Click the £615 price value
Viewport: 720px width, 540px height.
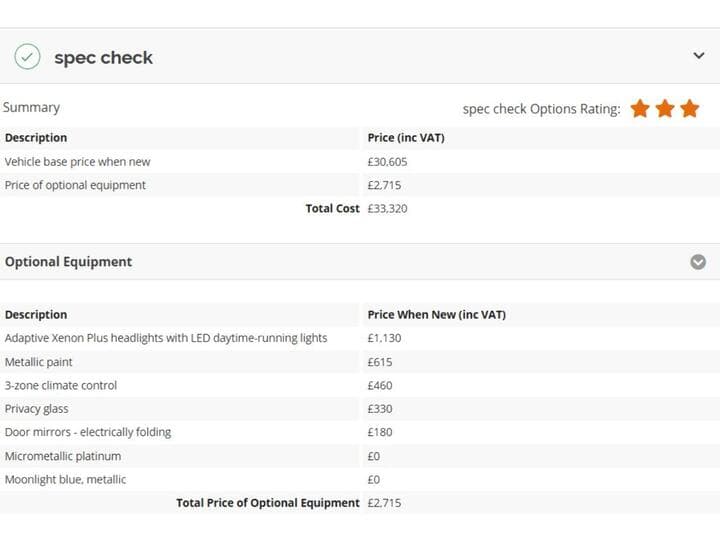click(x=380, y=362)
